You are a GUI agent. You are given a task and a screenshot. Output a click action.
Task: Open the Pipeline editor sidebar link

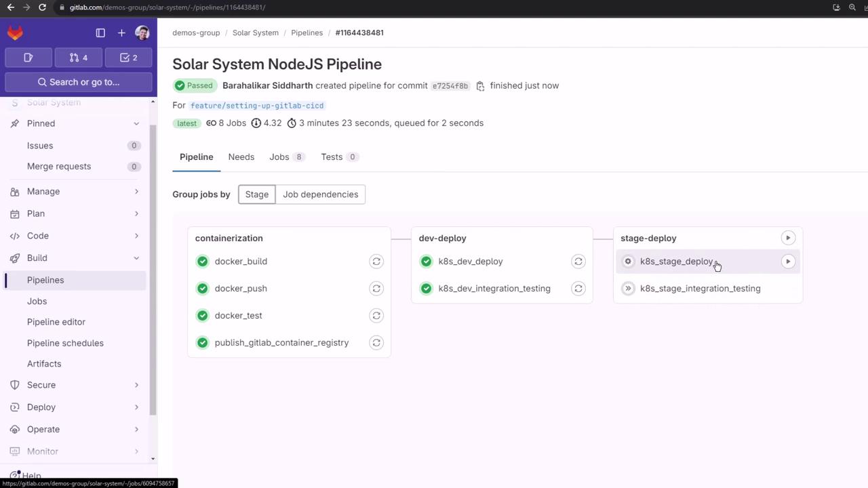[x=56, y=322]
